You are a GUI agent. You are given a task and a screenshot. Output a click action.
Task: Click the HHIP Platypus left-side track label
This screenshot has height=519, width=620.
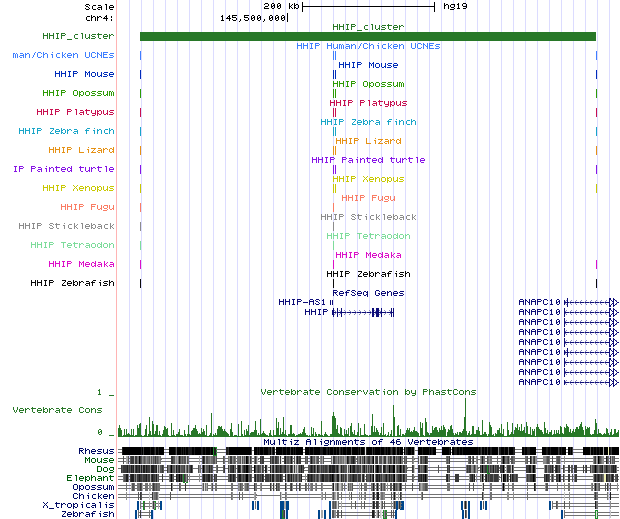(75, 112)
